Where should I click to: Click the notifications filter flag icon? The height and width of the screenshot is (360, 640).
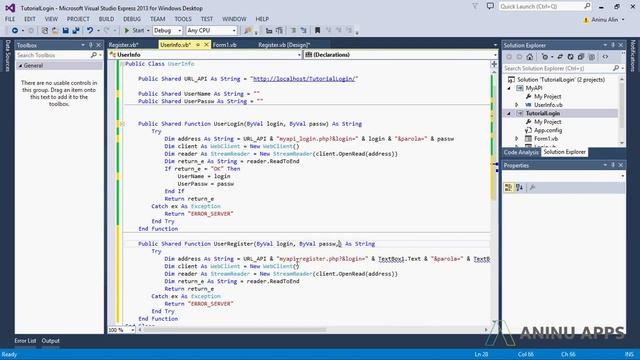[475, 6]
